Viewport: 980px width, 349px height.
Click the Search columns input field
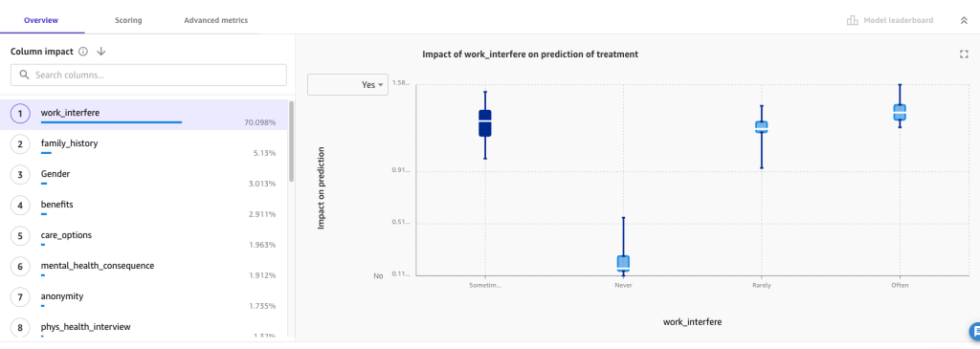[148, 75]
